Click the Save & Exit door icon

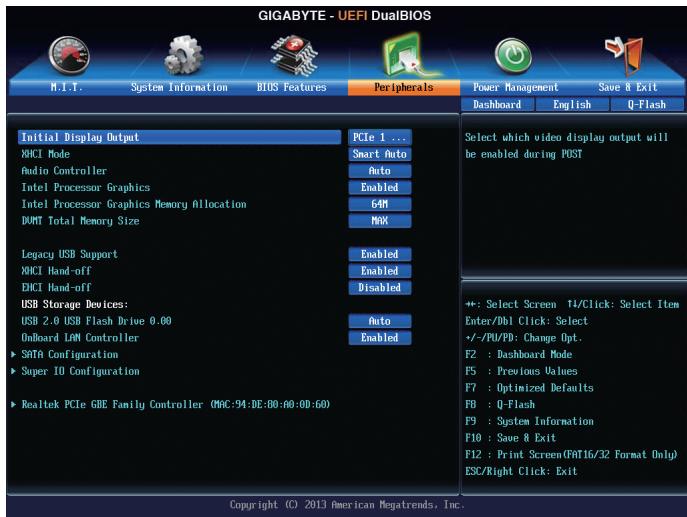(x=624, y=56)
